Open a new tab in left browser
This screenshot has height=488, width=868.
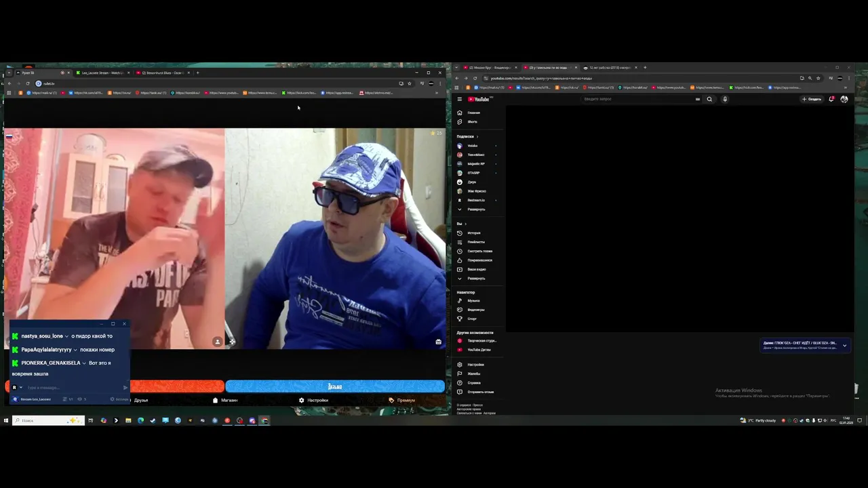click(197, 73)
